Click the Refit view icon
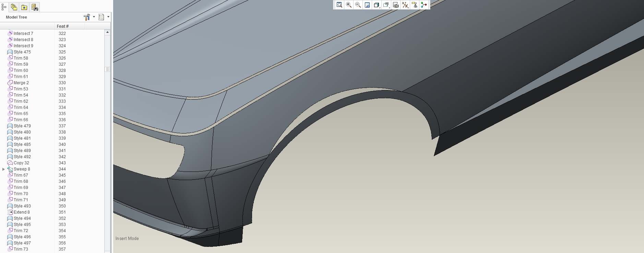Image resolution: width=644 pixels, height=253 pixels. [x=339, y=5]
